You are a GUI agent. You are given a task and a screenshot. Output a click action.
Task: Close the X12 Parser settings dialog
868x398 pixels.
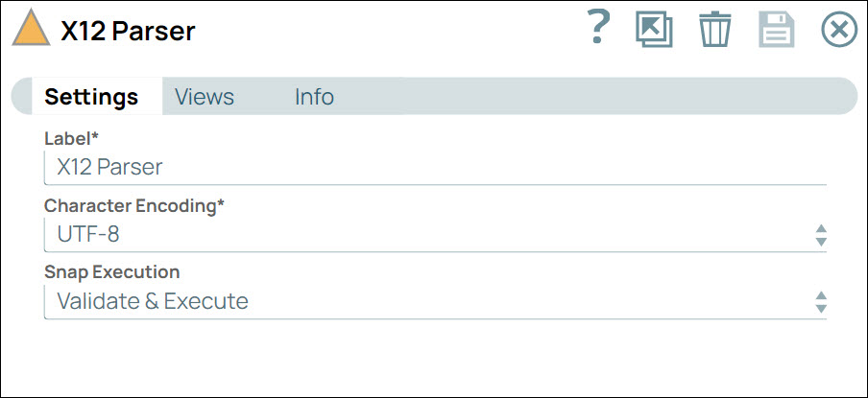pyautogui.click(x=839, y=30)
